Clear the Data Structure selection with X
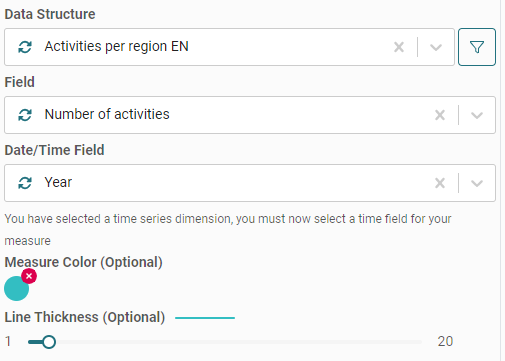 pyautogui.click(x=399, y=47)
